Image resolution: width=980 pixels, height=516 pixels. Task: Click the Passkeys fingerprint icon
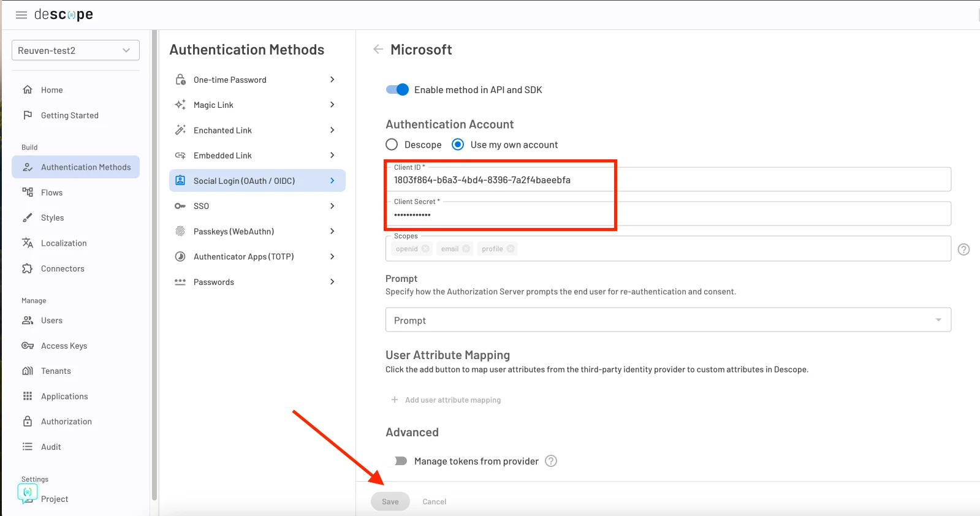(x=180, y=231)
